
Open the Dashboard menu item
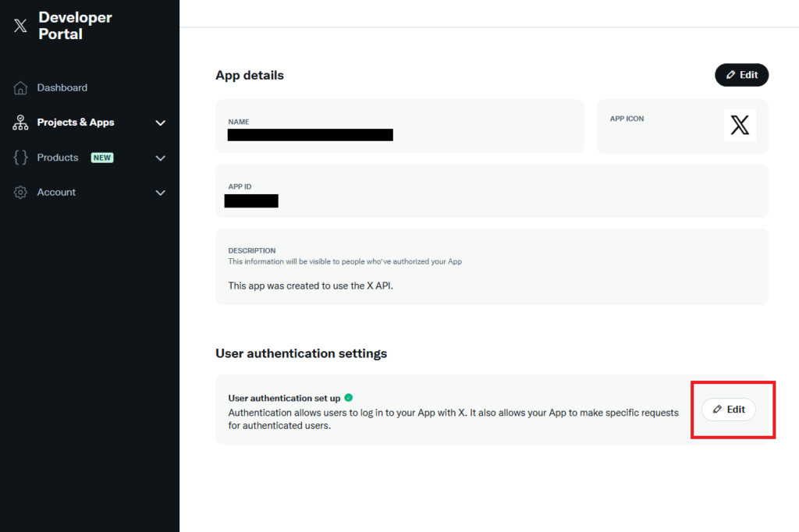(62, 88)
